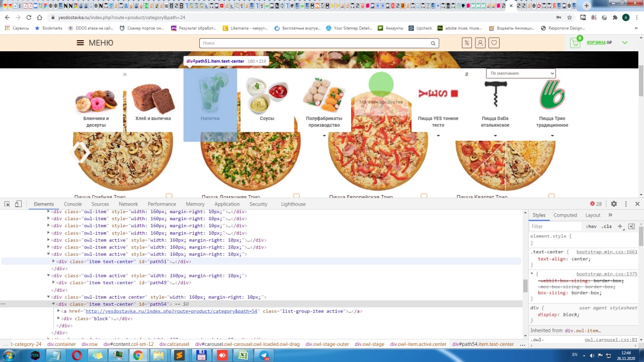The width and height of the screenshot is (644, 362).
Task: Toggle the computed styles sidebar pane icon
Action: pyautogui.click(x=631, y=226)
